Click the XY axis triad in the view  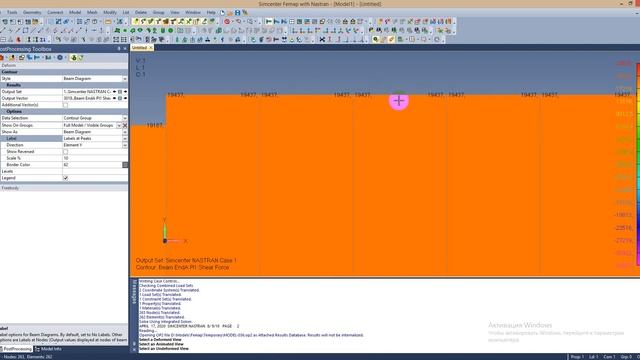point(173,232)
